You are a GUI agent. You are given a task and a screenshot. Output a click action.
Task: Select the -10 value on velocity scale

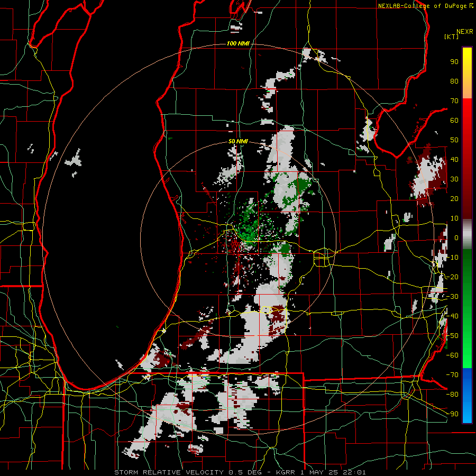pyautogui.click(x=452, y=258)
